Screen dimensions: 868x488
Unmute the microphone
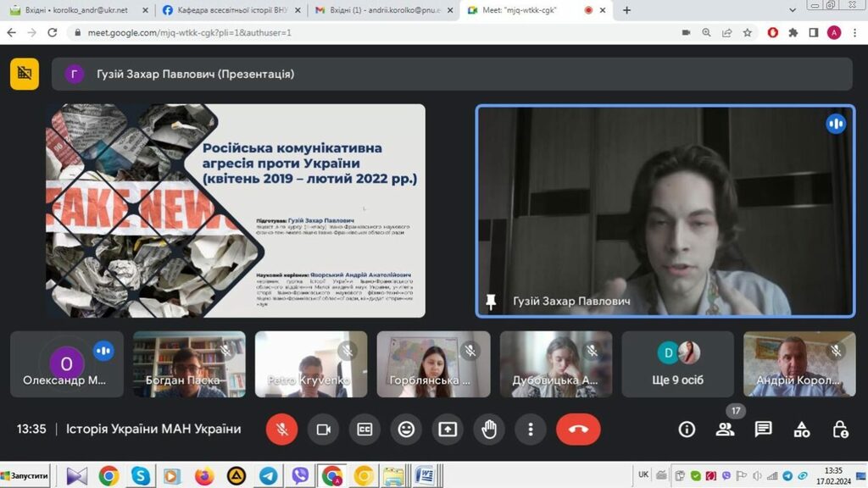point(281,430)
